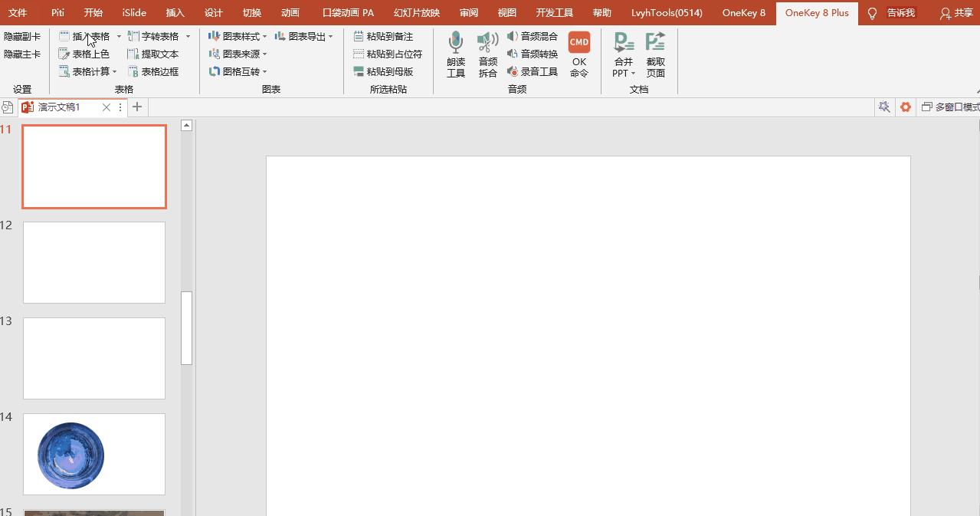Image resolution: width=980 pixels, height=516 pixels.
Task: Select slide 14 thumbnail with blue circle
Action: (x=94, y=454)
